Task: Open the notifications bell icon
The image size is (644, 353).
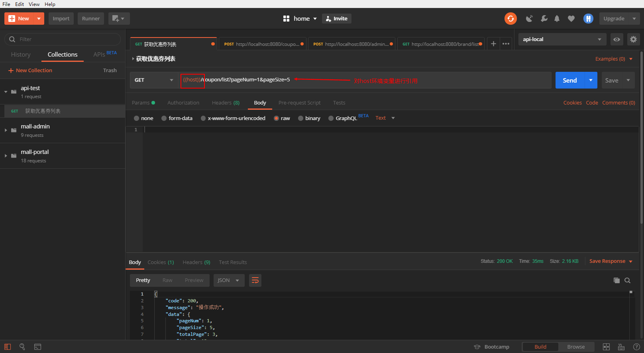Action: tap(557, 18)
